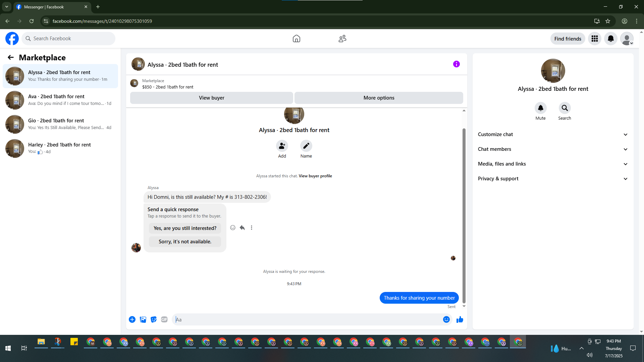The height and width of the screenshot is (362, 644).
Task: Click the View buyer button
Action: 212,98
